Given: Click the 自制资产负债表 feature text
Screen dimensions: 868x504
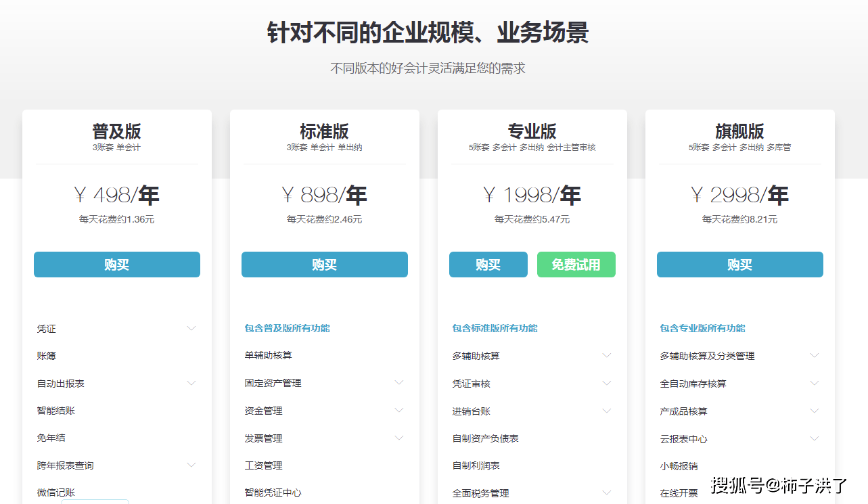Looking at the screenshot, I should pos(486,438).
